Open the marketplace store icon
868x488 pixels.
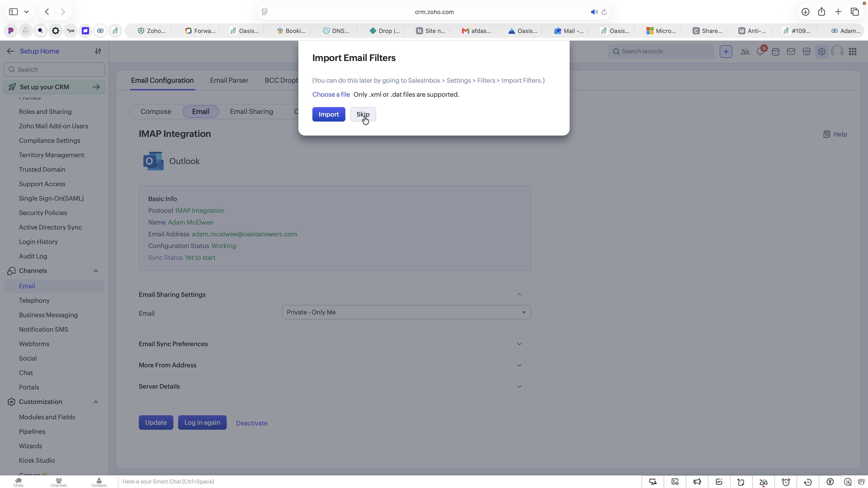(x=806, y=52)
